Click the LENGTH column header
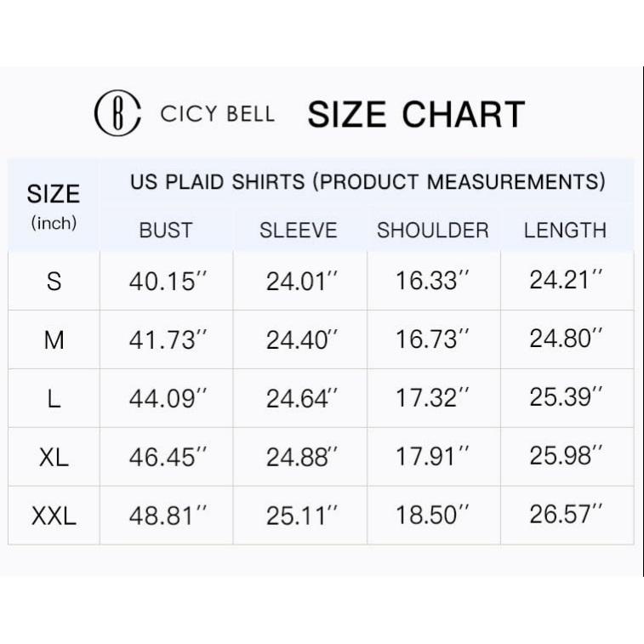The height and width of the screenshot is (644, 644). click(x=565, y=231)
